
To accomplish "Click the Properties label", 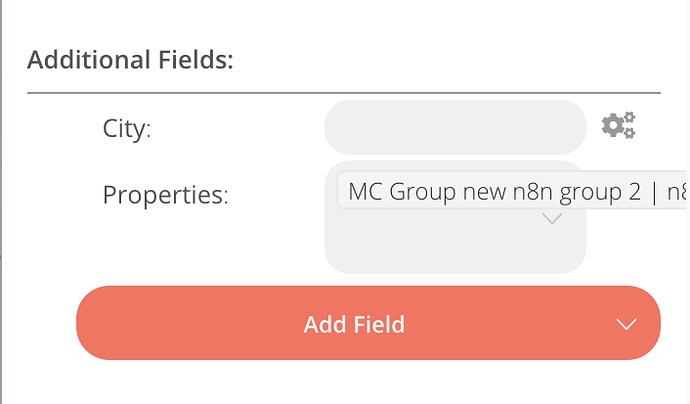I will (165, 195).
